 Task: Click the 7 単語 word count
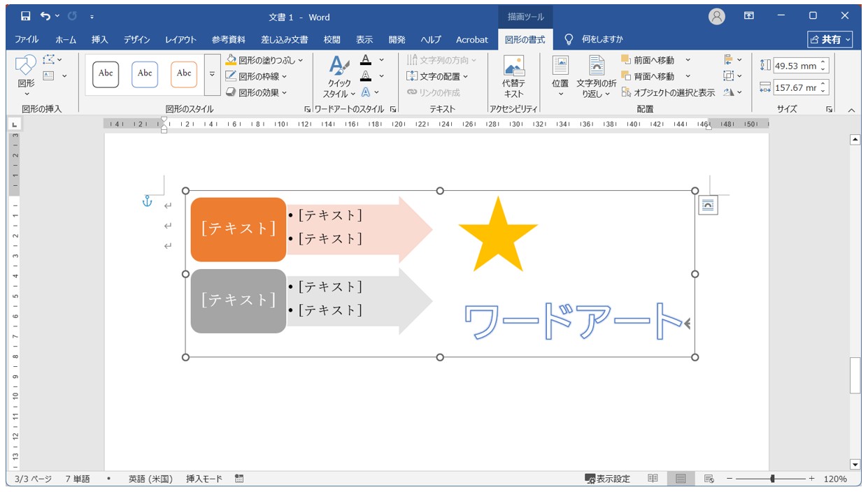(x=78, y=479)
